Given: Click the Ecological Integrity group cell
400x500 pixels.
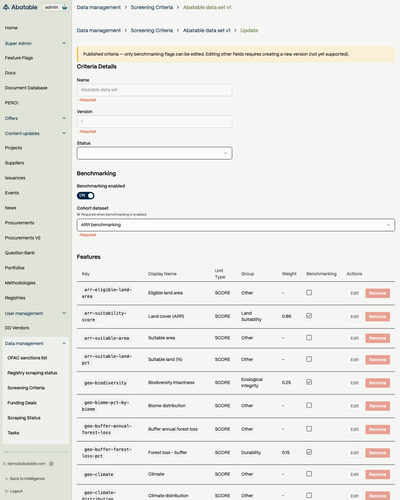Looking at the screenshot, I should click(x=252, y=383).
